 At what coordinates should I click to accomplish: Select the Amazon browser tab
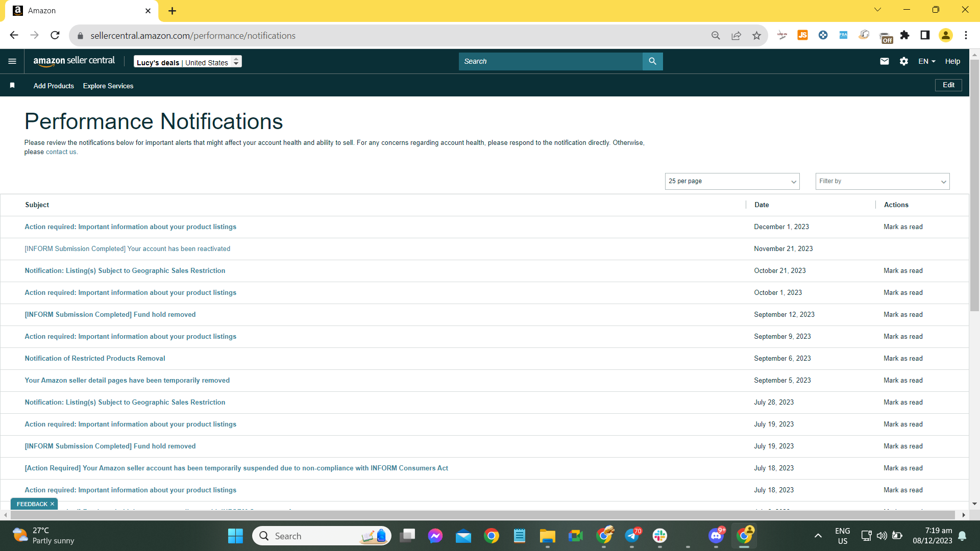click(82, 11)
